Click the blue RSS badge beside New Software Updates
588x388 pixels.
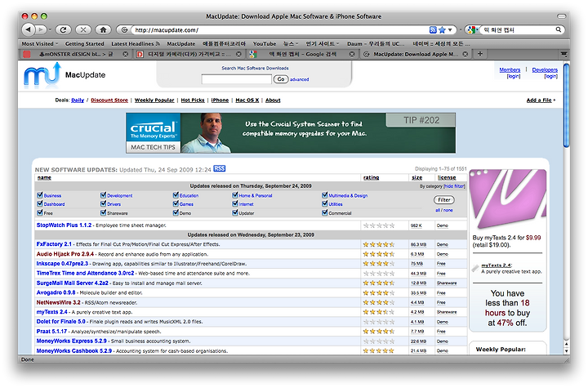click(x=220, y=168)
